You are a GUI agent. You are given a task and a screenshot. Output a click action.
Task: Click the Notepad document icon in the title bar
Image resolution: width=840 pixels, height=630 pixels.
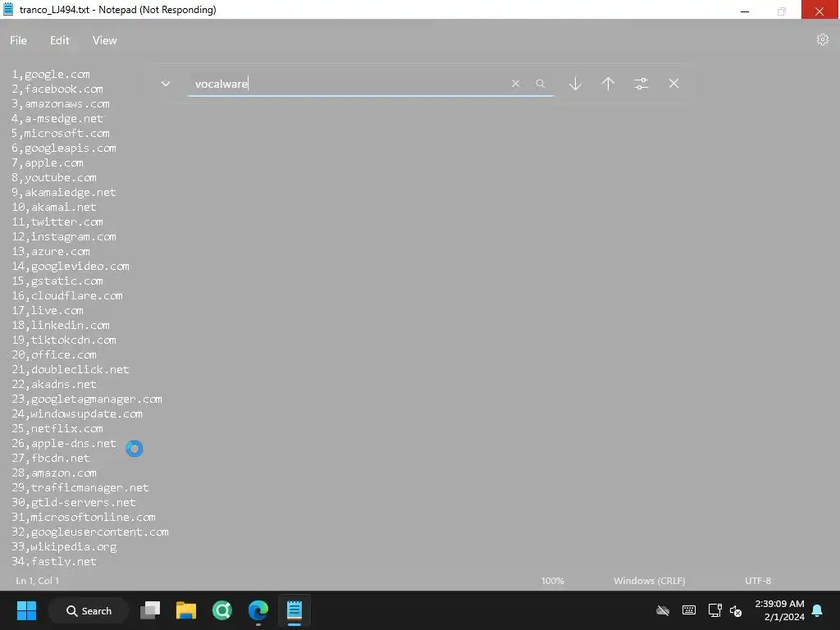click(8, 9)
